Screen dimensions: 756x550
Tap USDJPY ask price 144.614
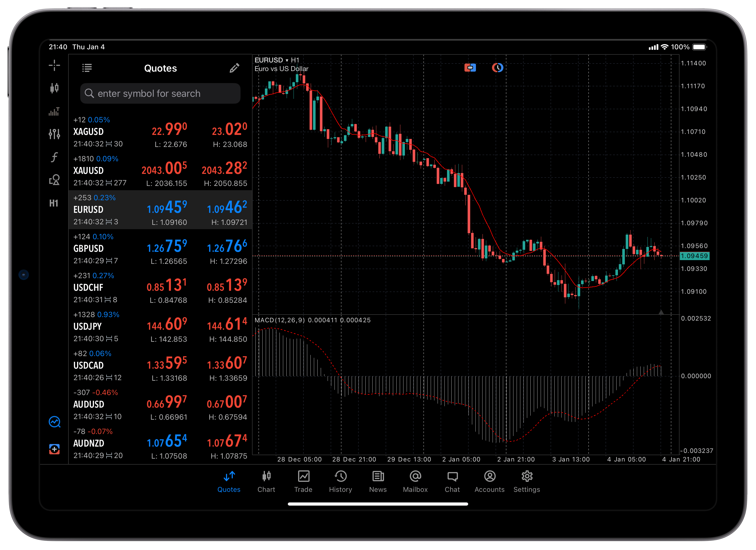[x=227, y=324]
